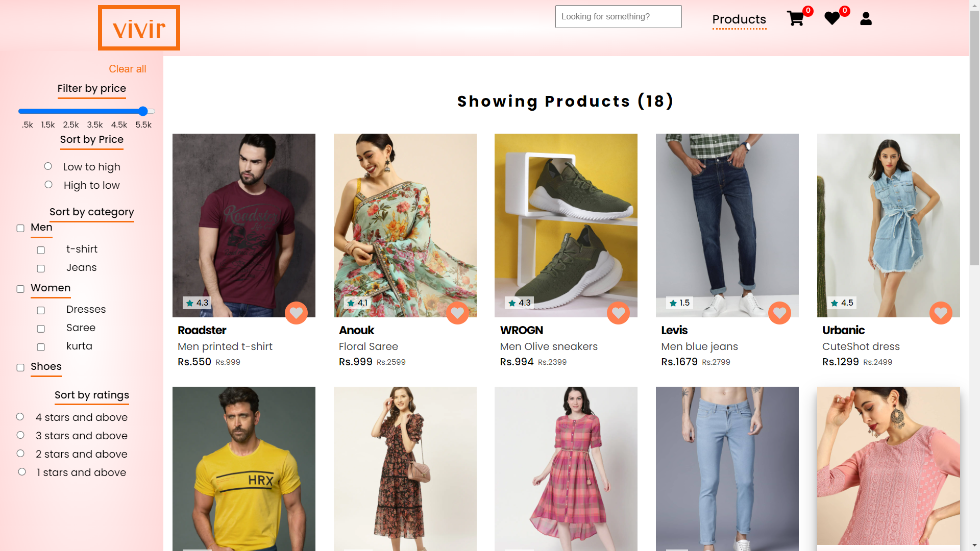Open the Products navigation menu

pos(739,19)
